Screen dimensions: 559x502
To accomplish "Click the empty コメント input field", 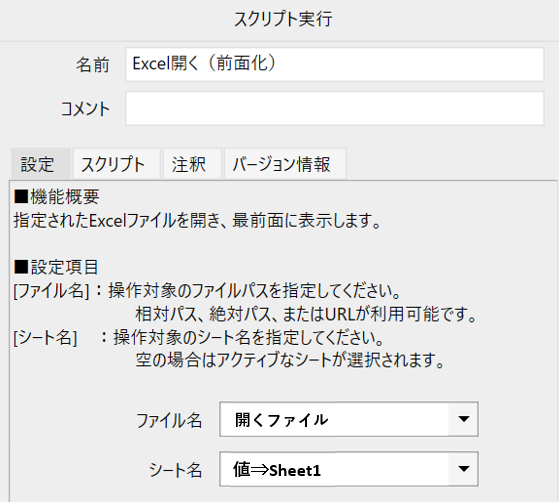I will pos(334,108).
